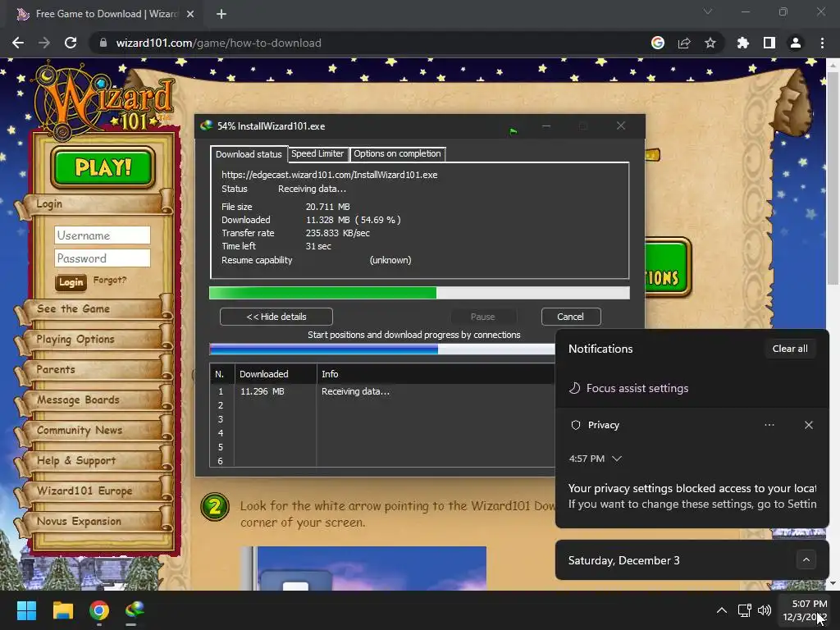840x630 pixels.
Task: Close the Wizard101 browser tab
Action: click(190, 14)
